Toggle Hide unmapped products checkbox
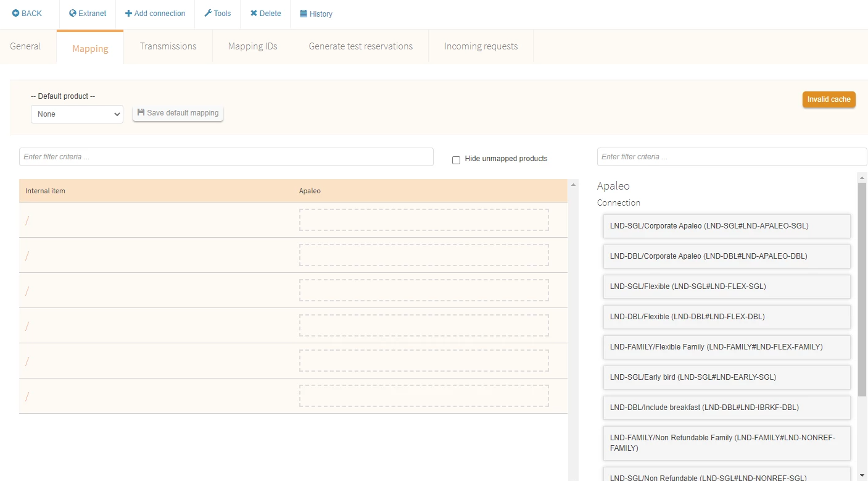Screen dimensions: 868x481 pyautogui.click(x=457, y=160)
